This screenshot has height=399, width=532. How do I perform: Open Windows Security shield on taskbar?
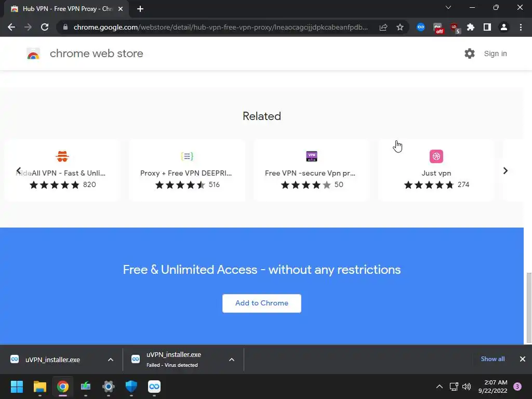tap(131, 387)
